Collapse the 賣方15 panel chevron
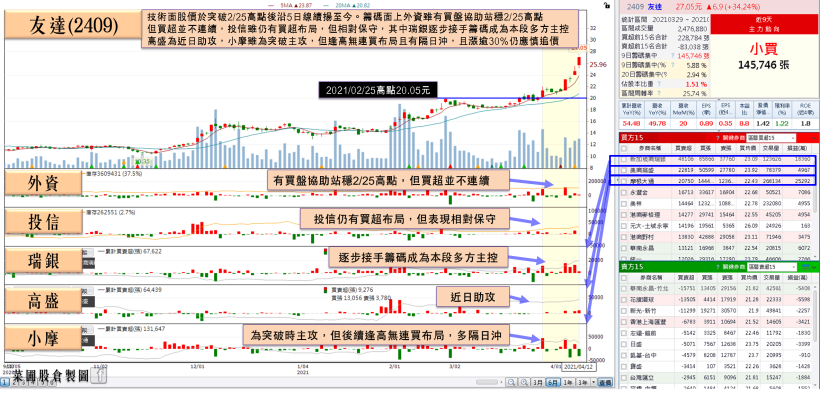820x394 pixels. [x=814, y=267]
